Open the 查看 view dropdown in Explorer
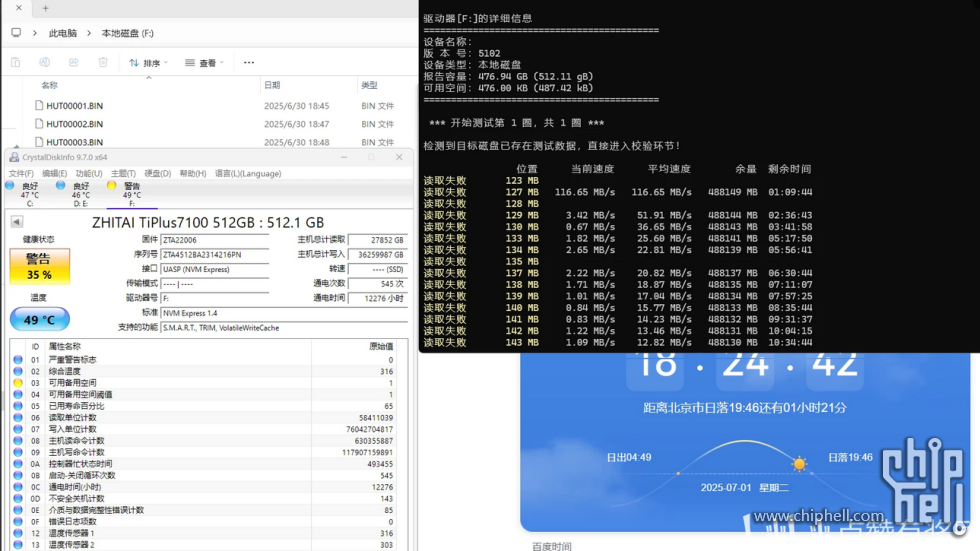The image size is (980, 551). tap(204, 62)
